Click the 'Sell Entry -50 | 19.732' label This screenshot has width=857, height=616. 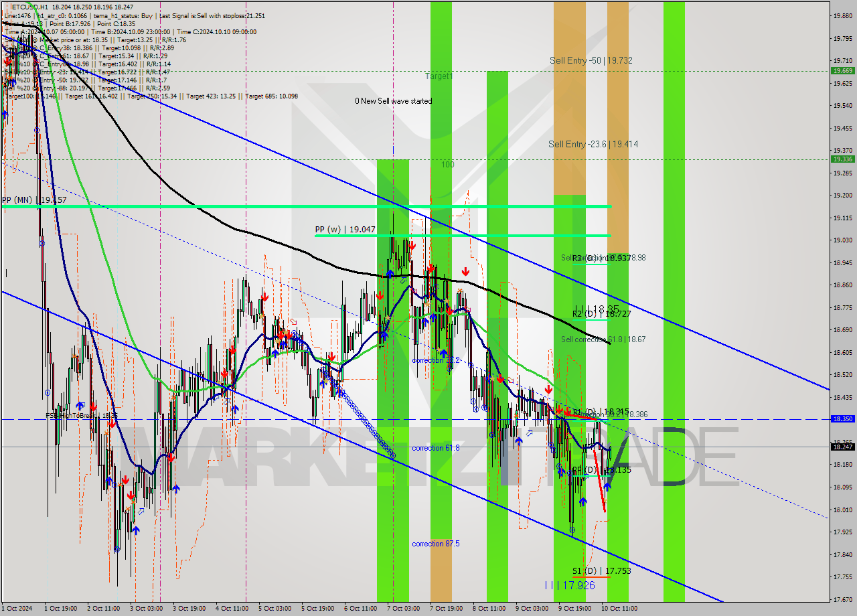(591, 60)
